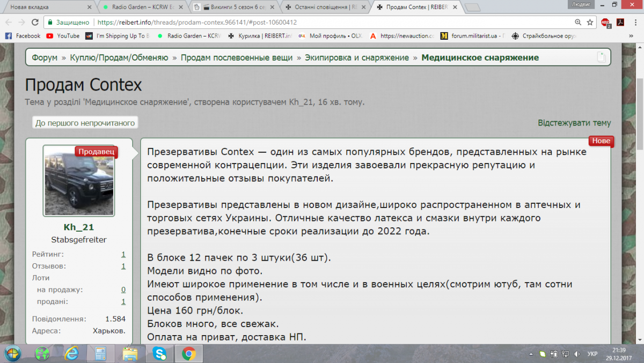
Task: Click the Відстежувати тему link
Action: pos(574,123)
